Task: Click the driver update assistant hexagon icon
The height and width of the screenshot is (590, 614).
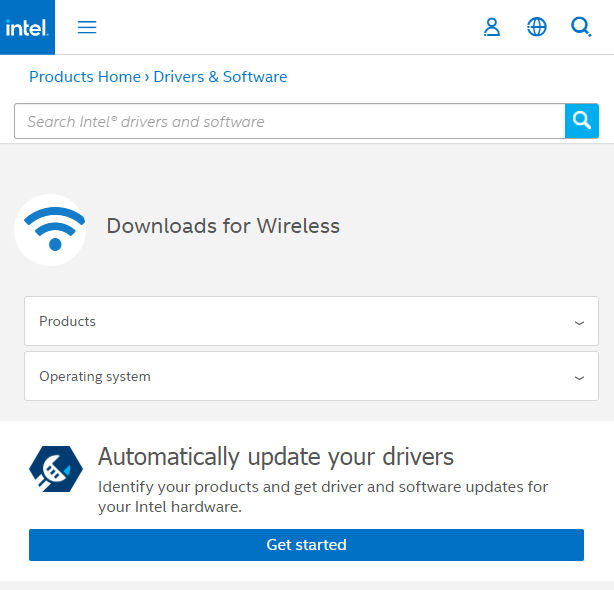Action: click(x=56, y=467)
